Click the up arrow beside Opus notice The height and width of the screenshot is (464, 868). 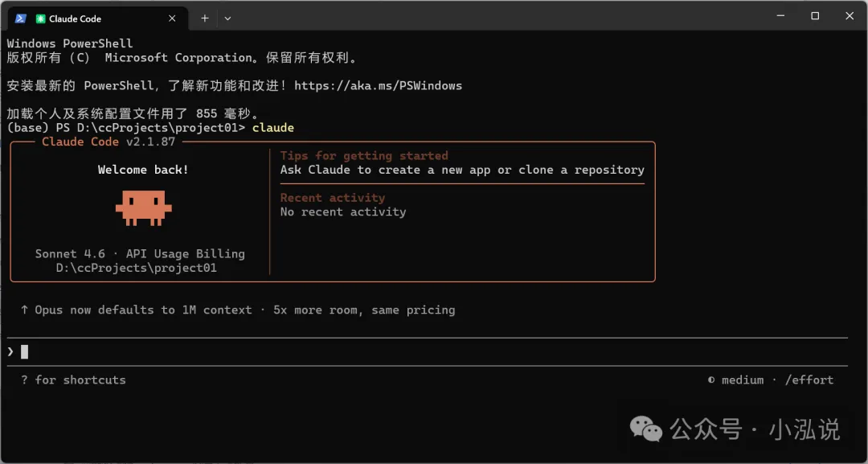(25, 310)
